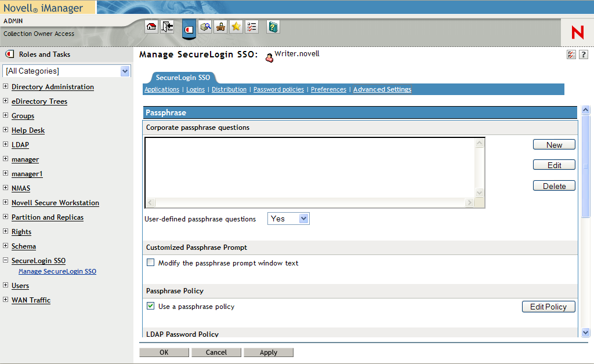Open the View Objects binoculars icon
The height and width of the screenshot is (364, 594).
(205, 27)
